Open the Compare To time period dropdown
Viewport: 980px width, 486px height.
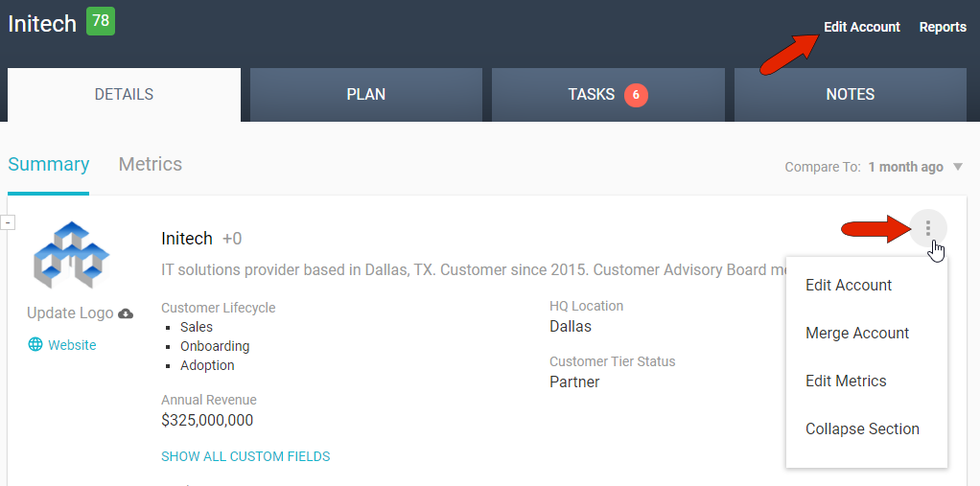(x=957, y=167)
